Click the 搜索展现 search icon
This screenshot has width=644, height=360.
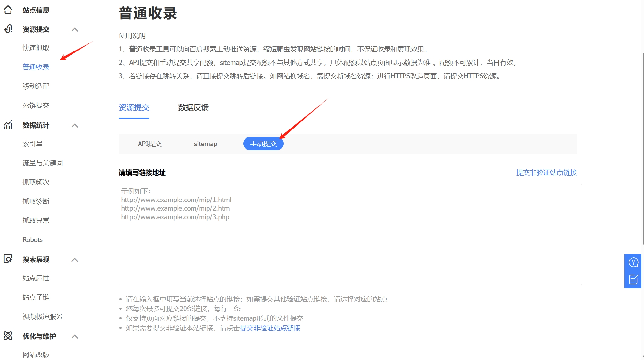pyautogui.click(x=8, y=259)
